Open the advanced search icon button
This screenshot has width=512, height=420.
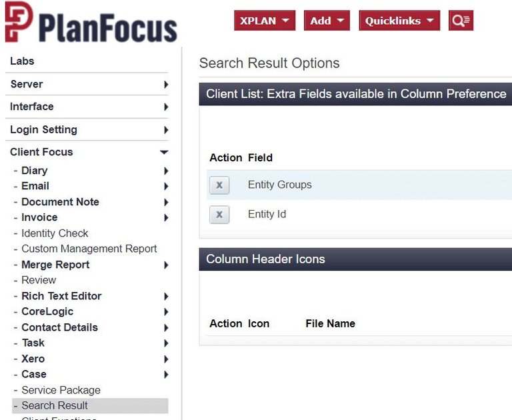pyautogui.click(x=461, y=21)
